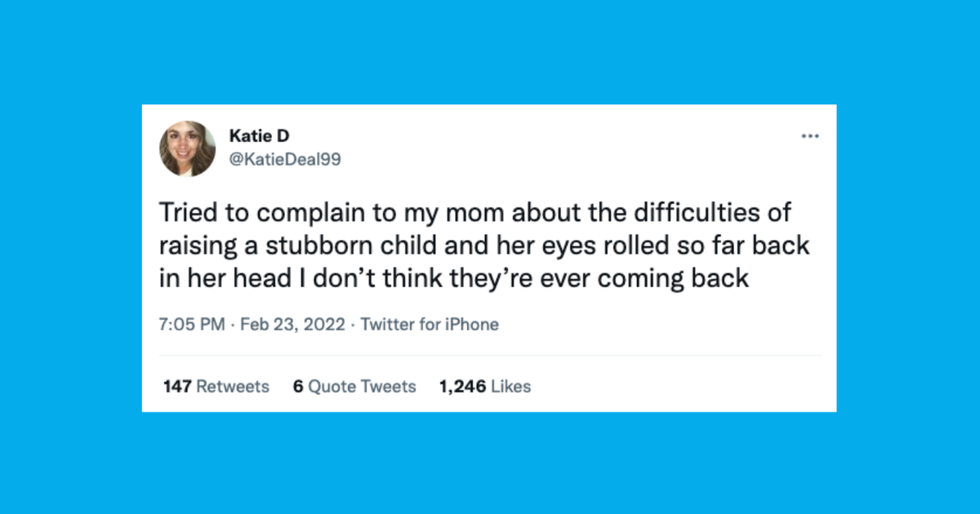Image resolution: width=980 pixels, height=514 pixels.
Task: Click the 7:05 PM time label
Action: [x=192, y=324]
